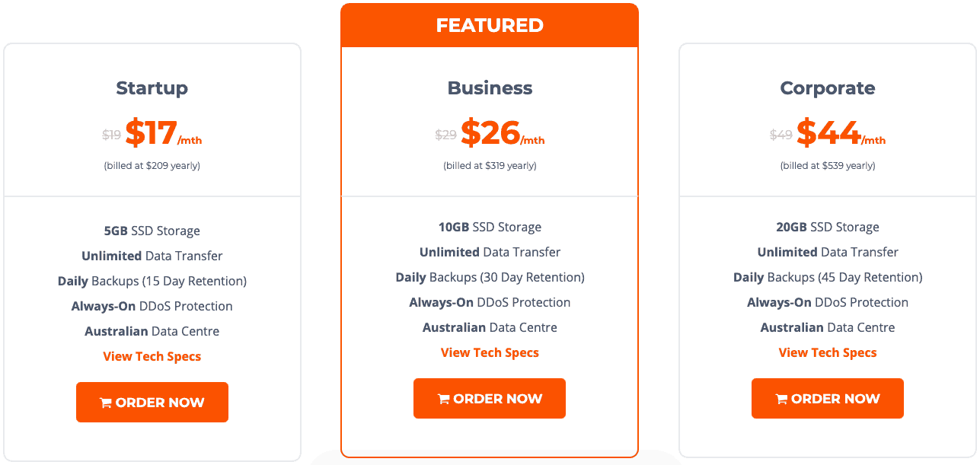Order the Startup plan
Screen dimensions: 980x465
152,402
